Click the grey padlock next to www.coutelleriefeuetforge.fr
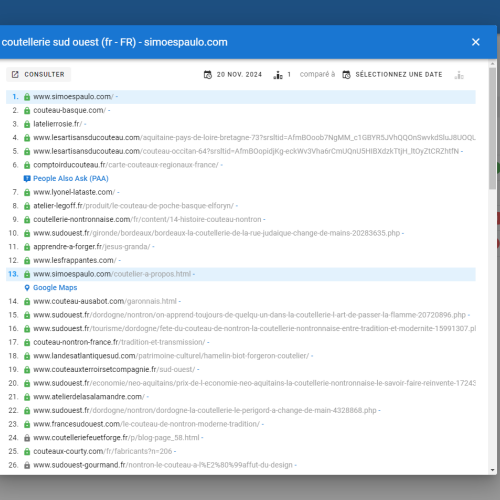This screenshot has width=500, height=500. [x=27, y=438]
